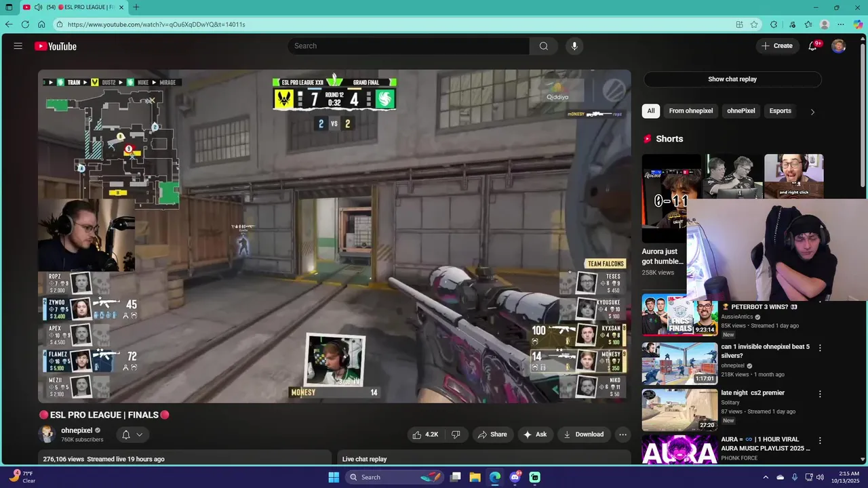
Task: Open the ohnepixel channel name
Action: (x=77, y=430)
